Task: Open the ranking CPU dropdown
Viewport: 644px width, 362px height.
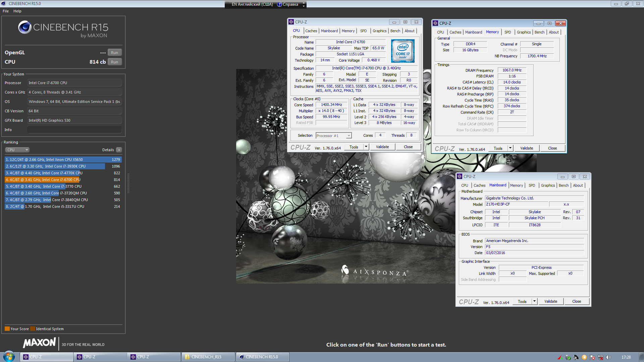Action: pos(17,150)
